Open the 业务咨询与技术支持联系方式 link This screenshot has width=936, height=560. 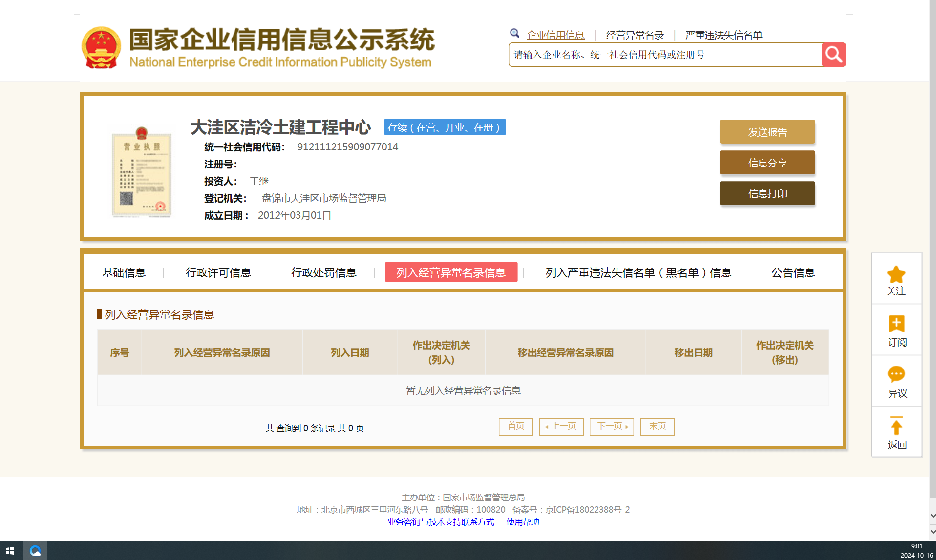pos(441,522)
